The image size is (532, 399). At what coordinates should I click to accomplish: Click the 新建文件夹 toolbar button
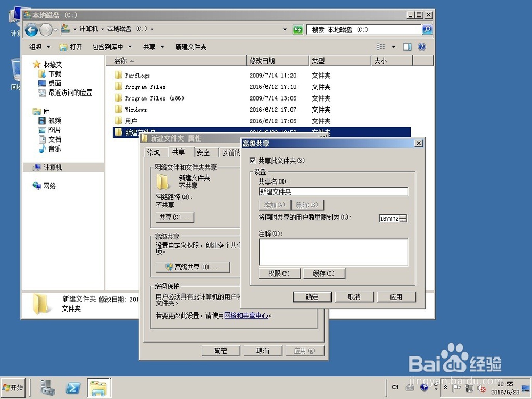click(x=190, y=47)
